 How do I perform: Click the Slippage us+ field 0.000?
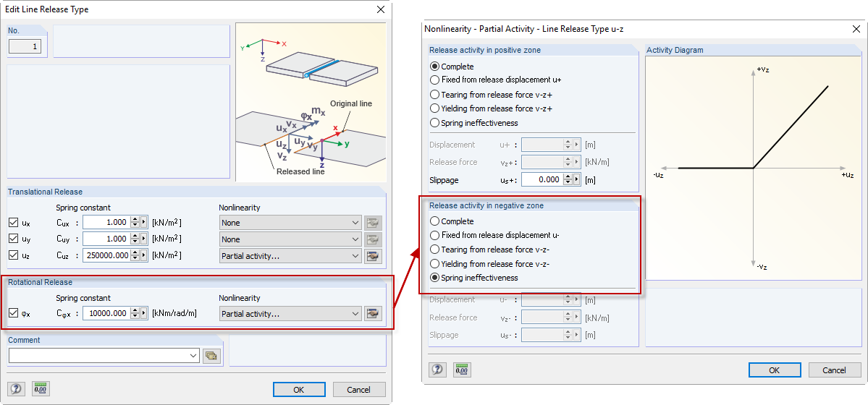pos(542,180)
